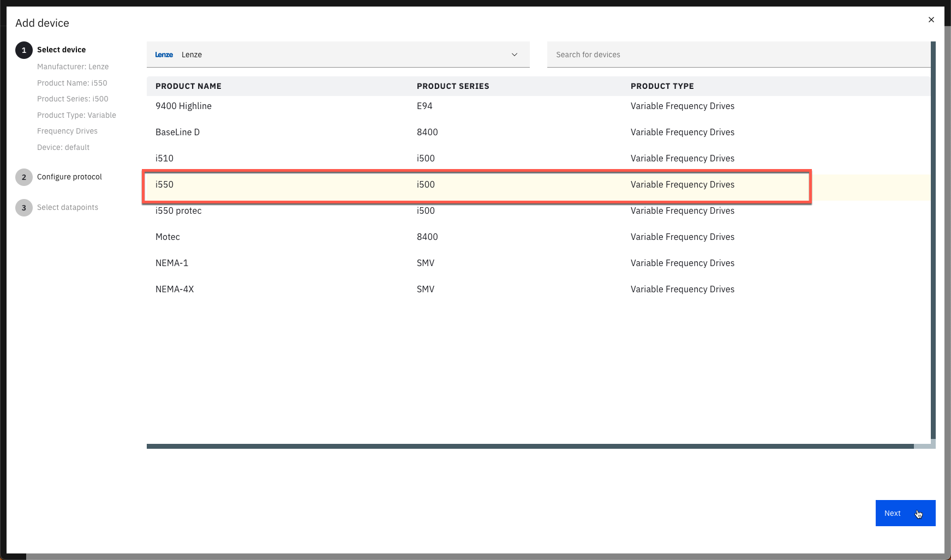The height and width of the screenshot is (560, 951).
Task: Sort by PRODUCT TYPE column header
Action: click(662, 86)
